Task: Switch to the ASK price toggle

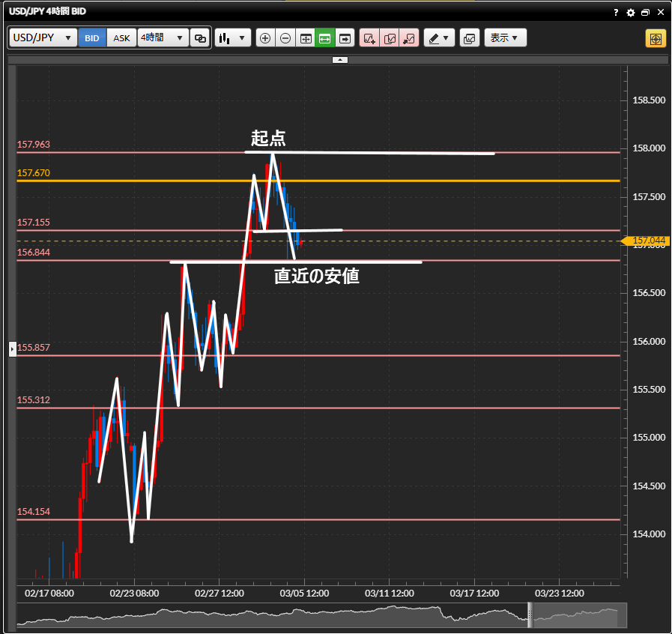Action: click(x=121, y=38)
